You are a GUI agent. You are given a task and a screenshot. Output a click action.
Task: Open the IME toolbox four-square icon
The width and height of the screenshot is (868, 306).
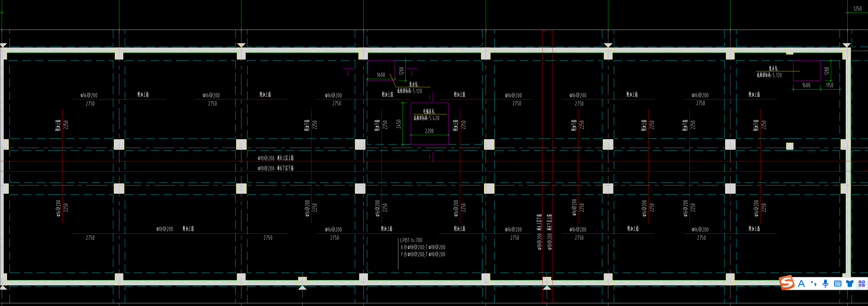click(862, 284)
